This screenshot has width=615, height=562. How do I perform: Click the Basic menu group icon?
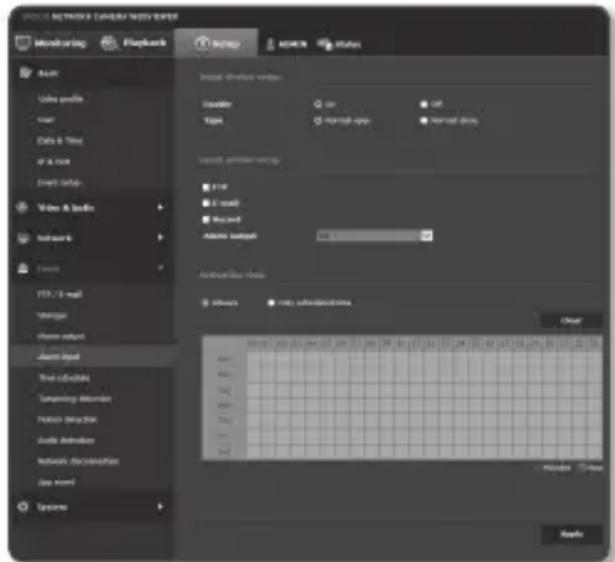(x=25, y=73)
